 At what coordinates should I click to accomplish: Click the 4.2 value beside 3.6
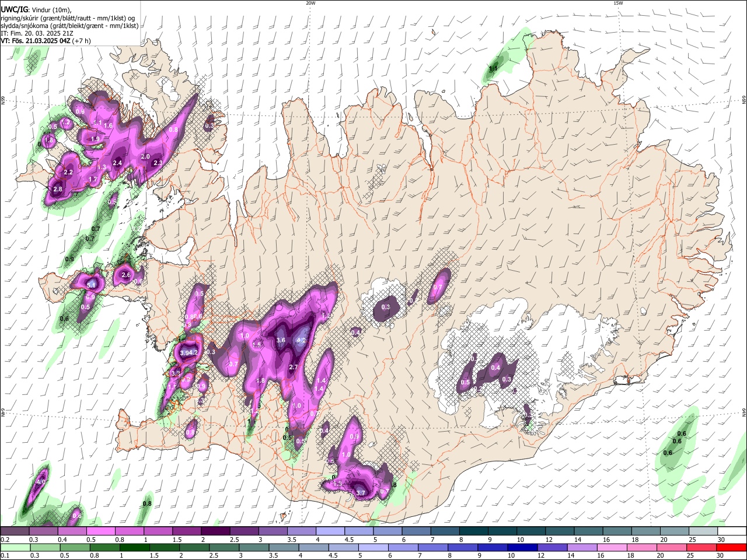pos(302,340)
